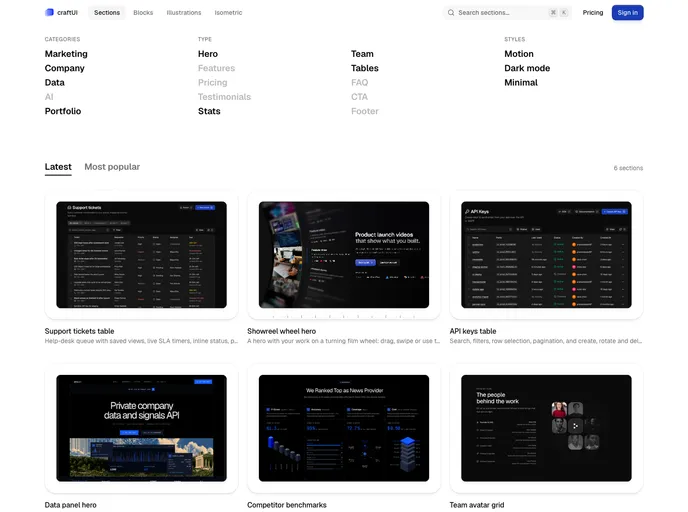Open the Support tickets table thumbnail
The width and height of the screenshot is (688, 512).
(141, 255)
